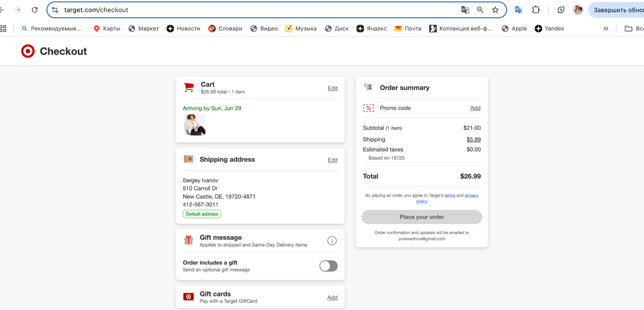Open the Target privacy policy link
The image size is (644, 310).
(x=471, y=195)
